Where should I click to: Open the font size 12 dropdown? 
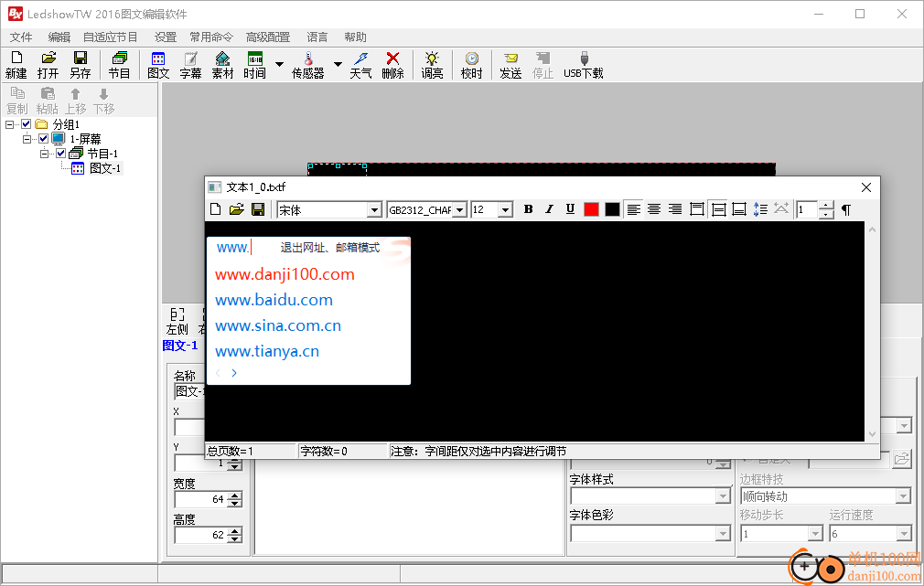click(x=505, y=209)
